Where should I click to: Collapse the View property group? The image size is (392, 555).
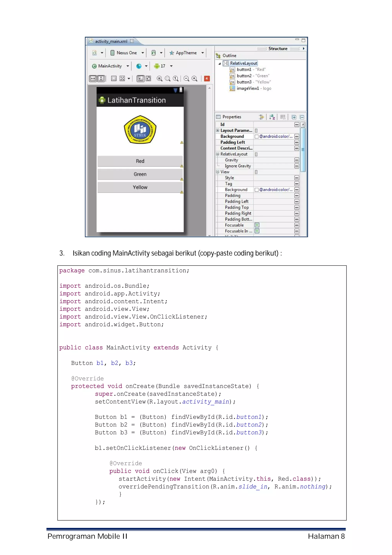pos(218,172)
